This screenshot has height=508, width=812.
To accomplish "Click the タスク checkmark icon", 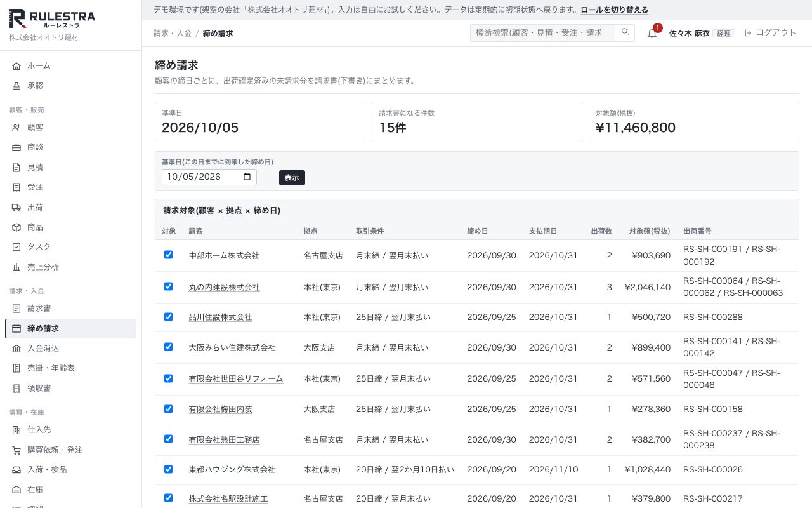I will 16,247.
